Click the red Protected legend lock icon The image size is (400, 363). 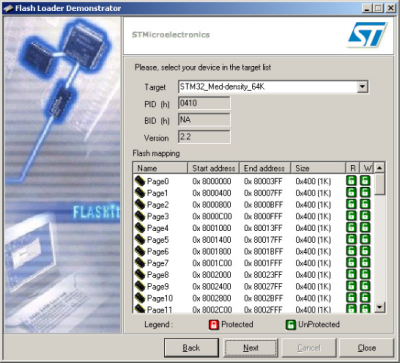[x=214, y=324]
